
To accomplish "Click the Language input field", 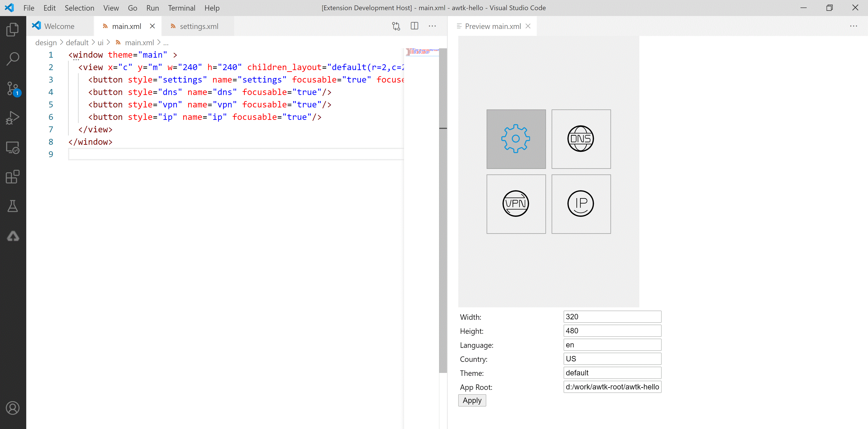I will coord(612,345).
